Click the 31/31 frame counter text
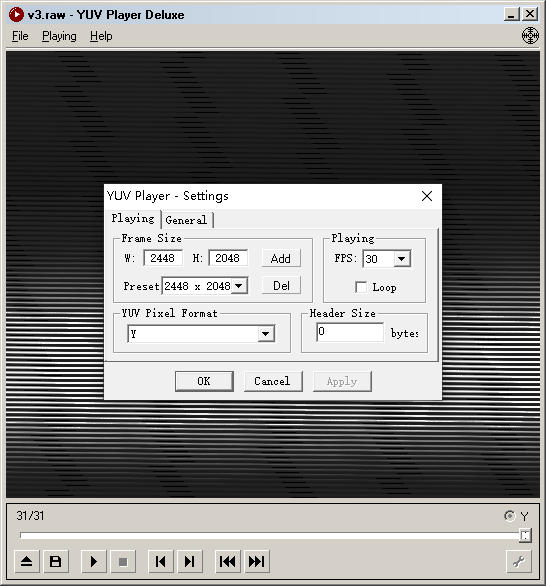This screenshot has height=586, width=546. pos(30,516)
